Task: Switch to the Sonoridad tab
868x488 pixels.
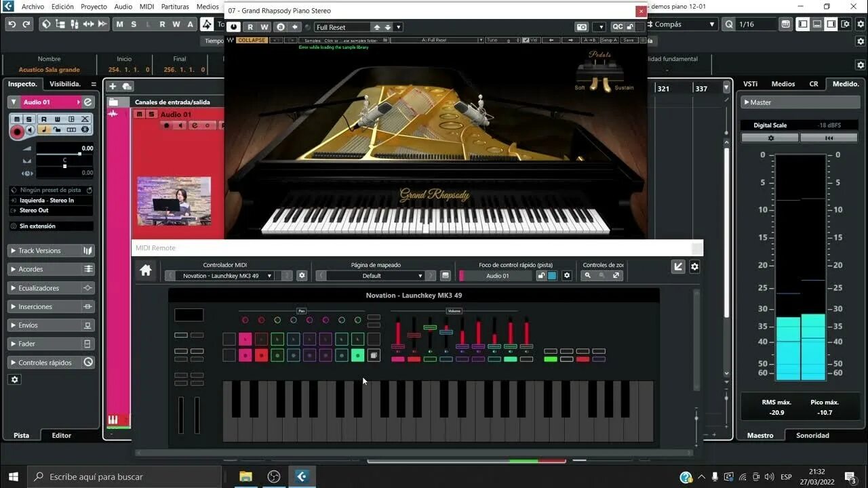Action: [812, 435]
